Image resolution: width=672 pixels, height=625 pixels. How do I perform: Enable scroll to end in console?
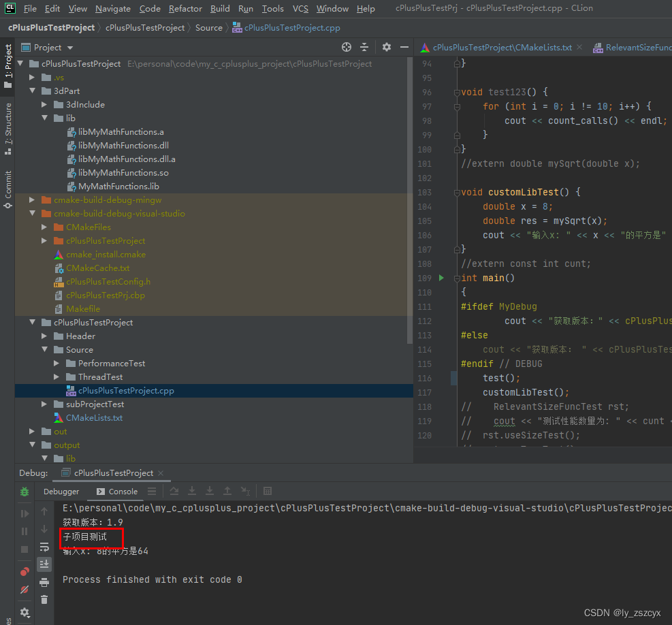[44, 564]
